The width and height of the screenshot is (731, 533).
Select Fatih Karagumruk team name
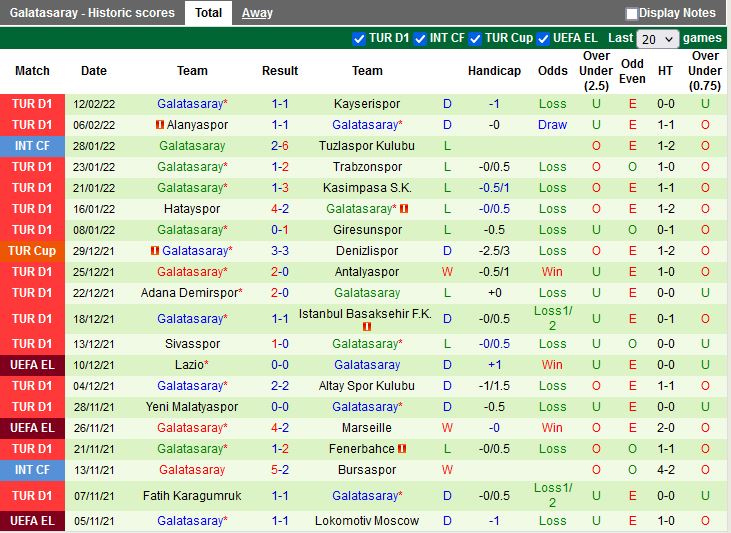192,495
